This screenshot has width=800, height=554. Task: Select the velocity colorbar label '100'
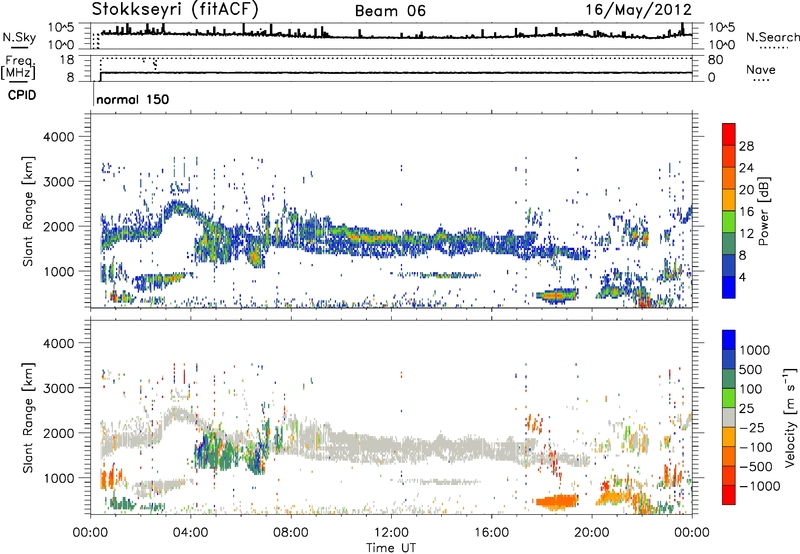(x=751, y=389)
